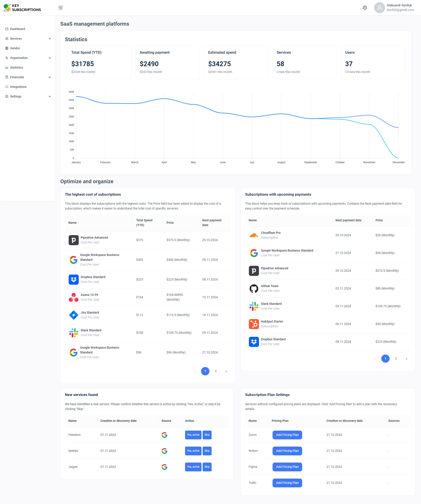Select page 2 of highest cost subscriptions

[216, 371]
